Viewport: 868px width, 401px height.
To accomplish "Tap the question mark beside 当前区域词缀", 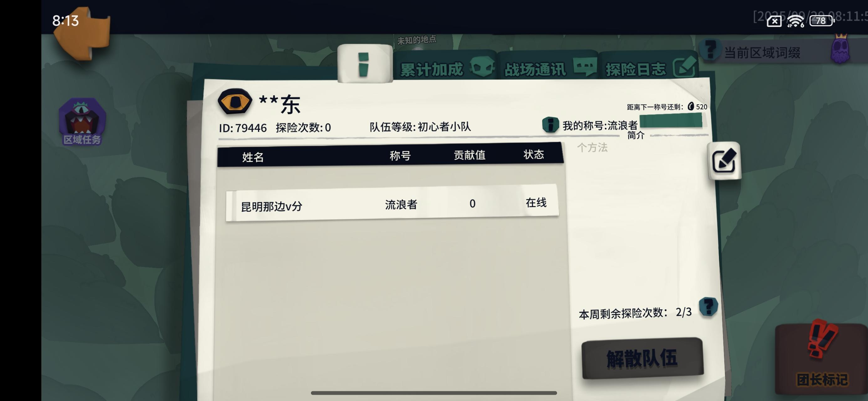I will point(710,50).
